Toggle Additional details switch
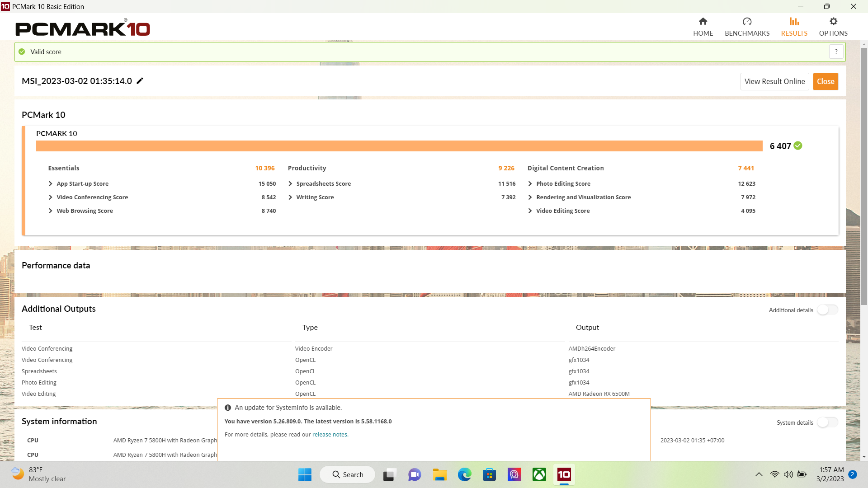 827,310
